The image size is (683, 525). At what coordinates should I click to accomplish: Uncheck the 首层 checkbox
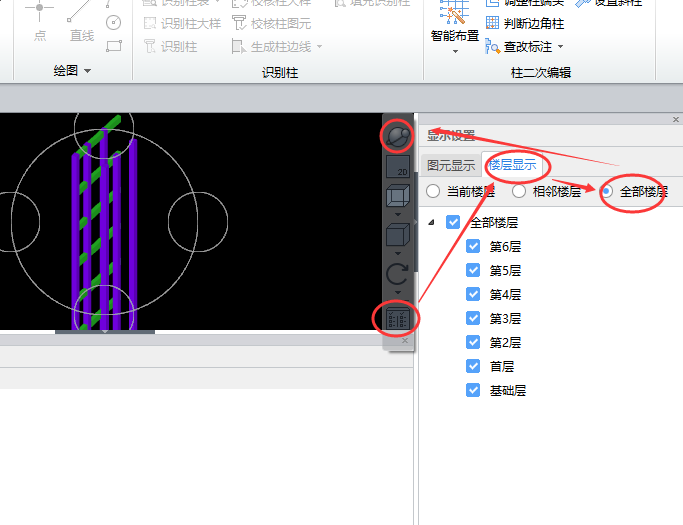coord(473,366)
